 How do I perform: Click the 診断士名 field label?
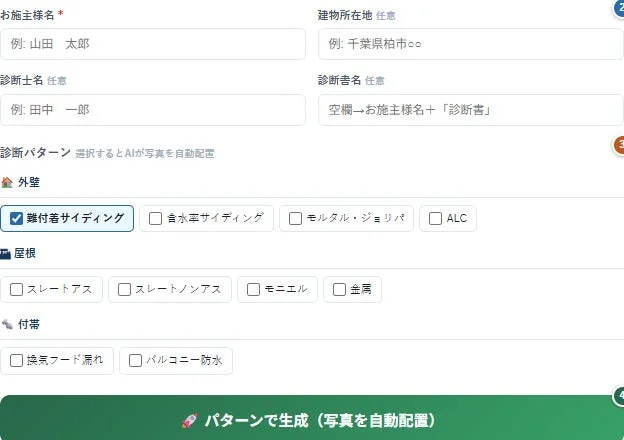21,80
